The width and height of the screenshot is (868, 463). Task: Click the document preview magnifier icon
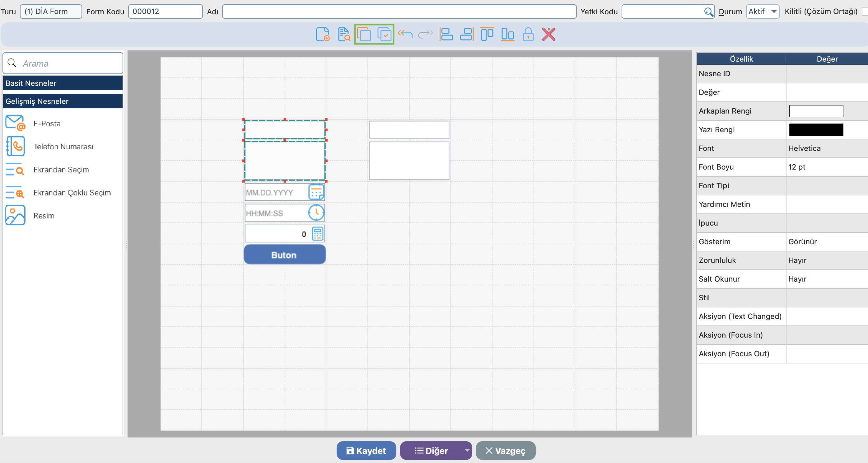coord(344,34)
